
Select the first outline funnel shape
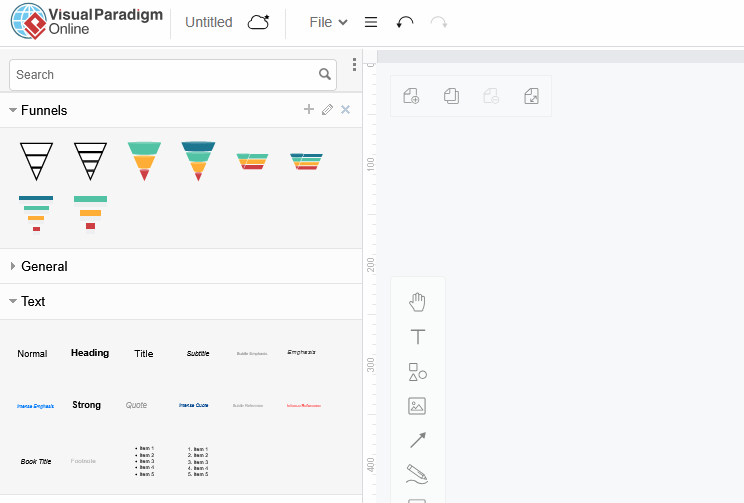(x=37, y=161)
